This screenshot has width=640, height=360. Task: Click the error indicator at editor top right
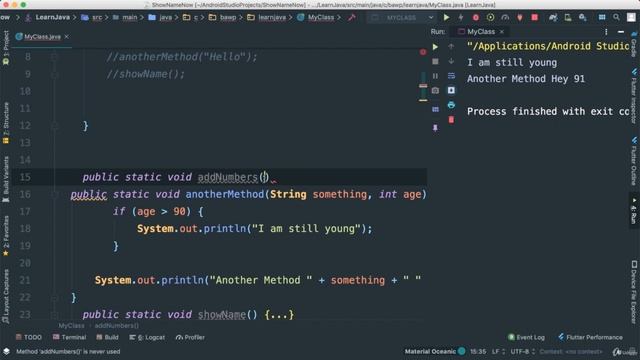423,52
